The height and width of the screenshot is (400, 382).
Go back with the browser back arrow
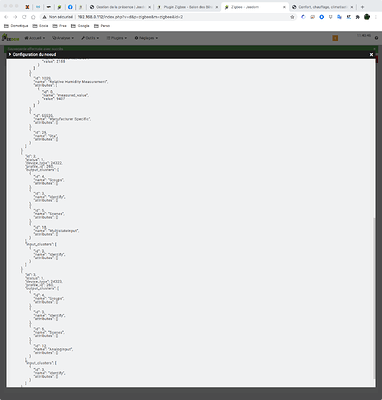pyautogui.click(x=6, y=17)
